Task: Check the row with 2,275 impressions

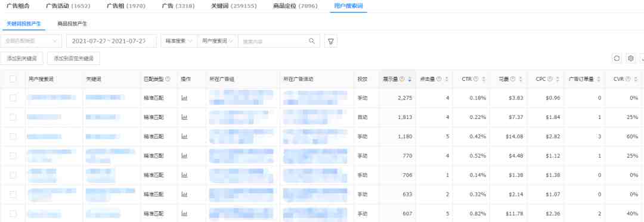Action: (13, 98)
